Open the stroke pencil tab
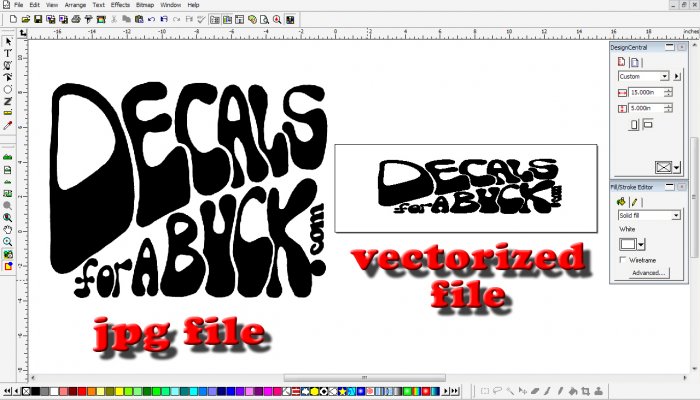This screenshot has height=400, width=700. 633,202
